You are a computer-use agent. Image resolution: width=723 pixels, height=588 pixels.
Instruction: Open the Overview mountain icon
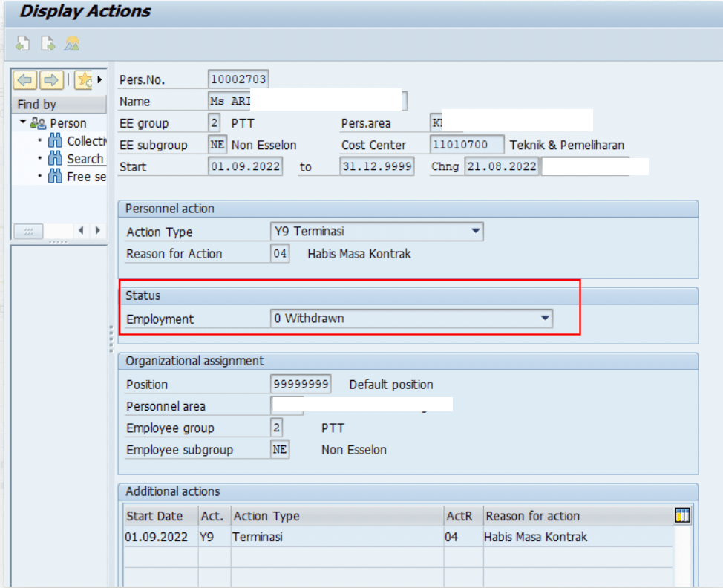click(x=72, y=44)
